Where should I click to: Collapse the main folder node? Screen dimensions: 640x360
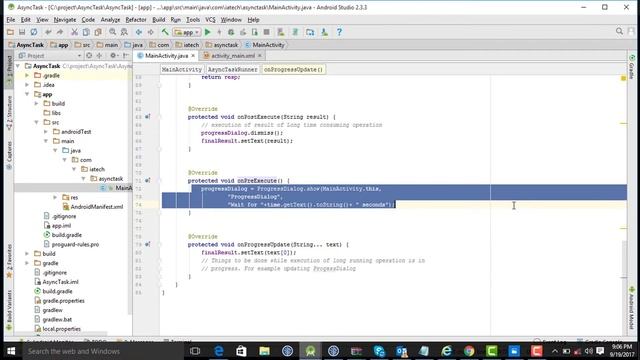tap(46, 141)
